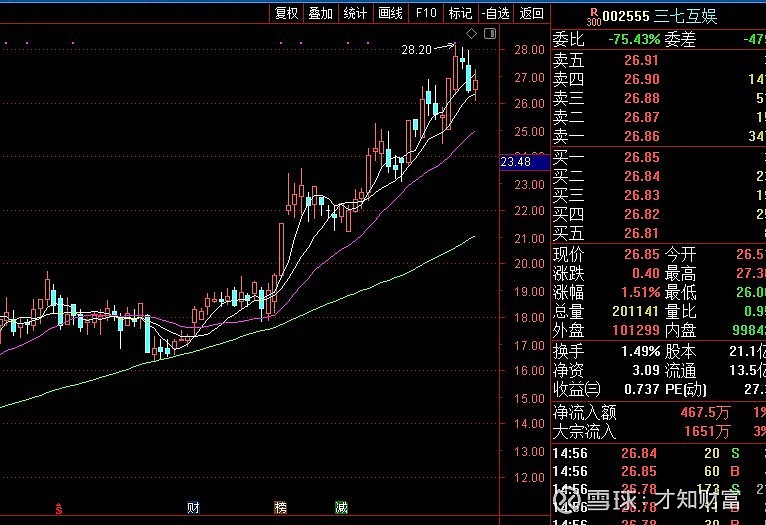Click the 委比 value -75.43%
The width and height of the screenshot is (766, 525).
pyautogui.click(x=634, y=39)
